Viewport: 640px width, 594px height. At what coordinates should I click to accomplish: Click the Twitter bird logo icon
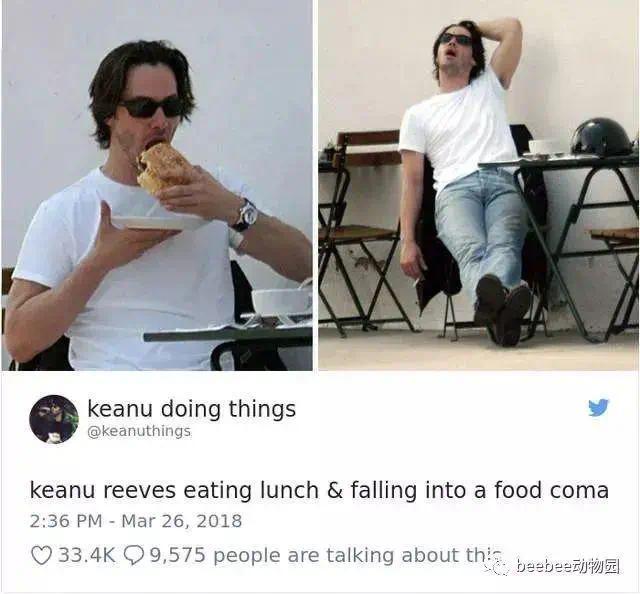[598, 407]
